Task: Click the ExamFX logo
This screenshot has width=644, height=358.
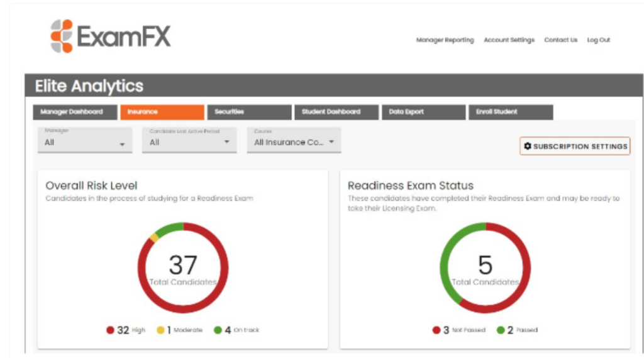Action: [x=110, y=36]
